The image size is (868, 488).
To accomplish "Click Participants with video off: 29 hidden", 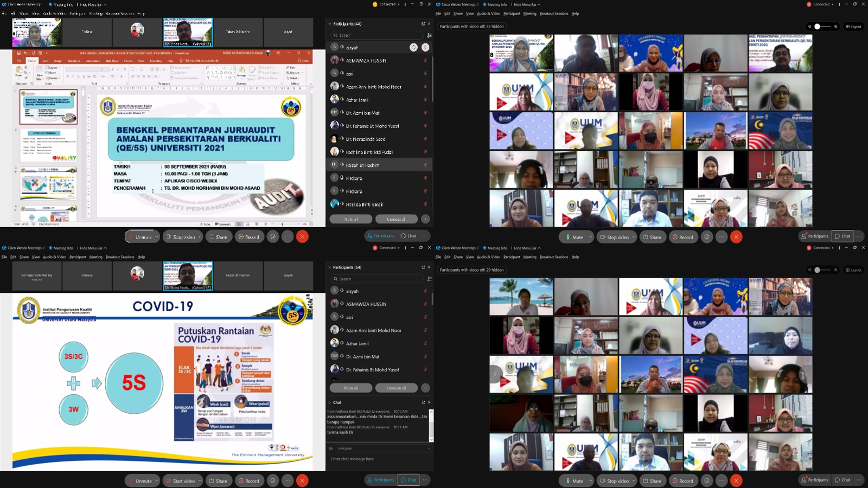I will click(471, 270).
